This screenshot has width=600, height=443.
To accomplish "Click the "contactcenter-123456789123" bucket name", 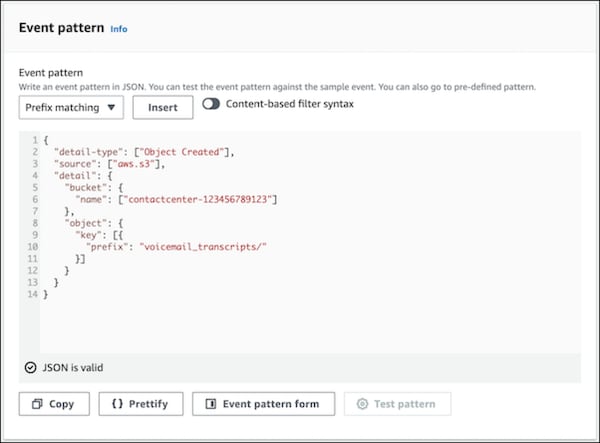I will pyautogui.click(x=198, y=199).
